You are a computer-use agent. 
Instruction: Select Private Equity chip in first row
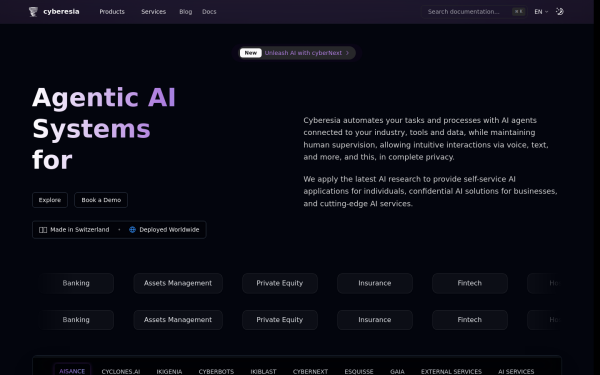tap(280, 283)
